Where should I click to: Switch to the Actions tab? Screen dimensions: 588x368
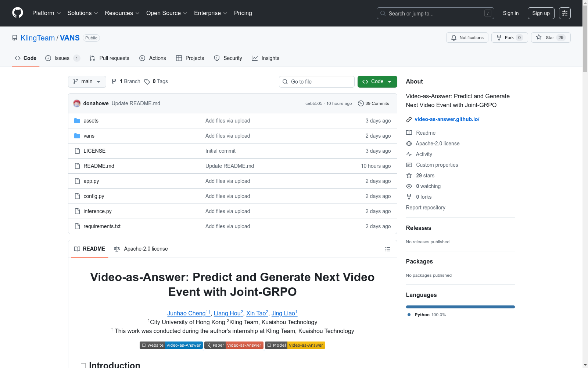coord(153,58)
